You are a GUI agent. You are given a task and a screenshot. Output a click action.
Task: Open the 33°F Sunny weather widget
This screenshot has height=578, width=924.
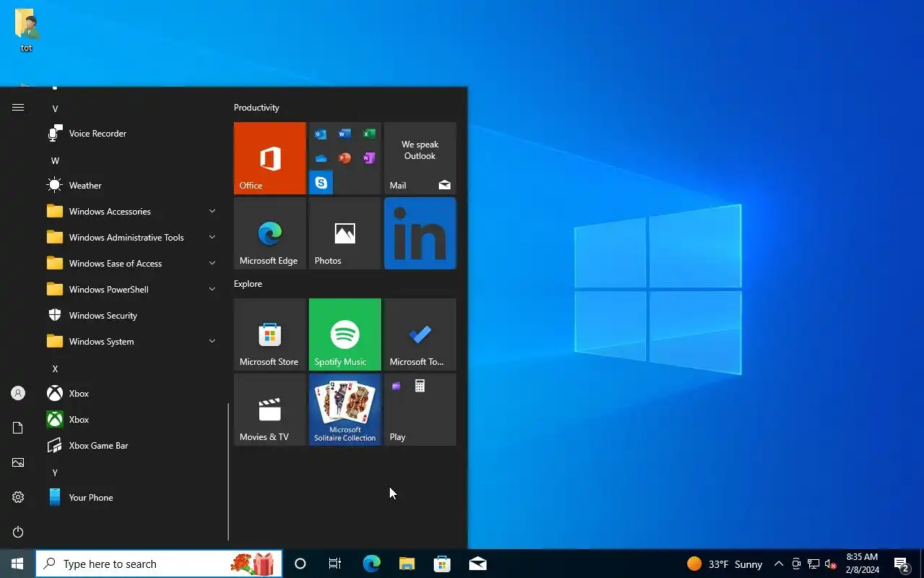pos(725,564)
